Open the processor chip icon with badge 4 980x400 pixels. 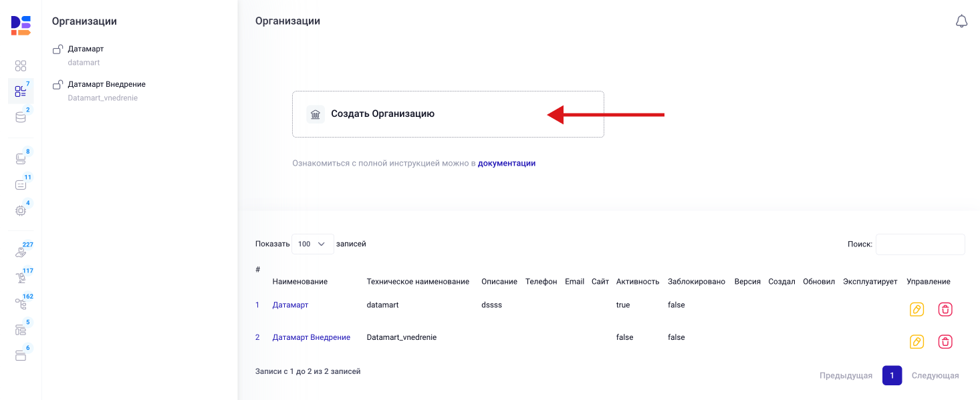click(21, 210)
